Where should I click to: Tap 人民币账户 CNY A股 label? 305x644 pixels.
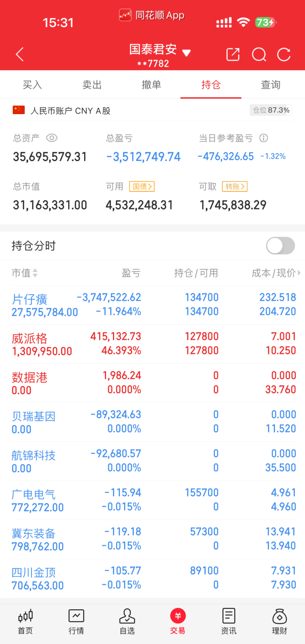[x=70, y=110]
